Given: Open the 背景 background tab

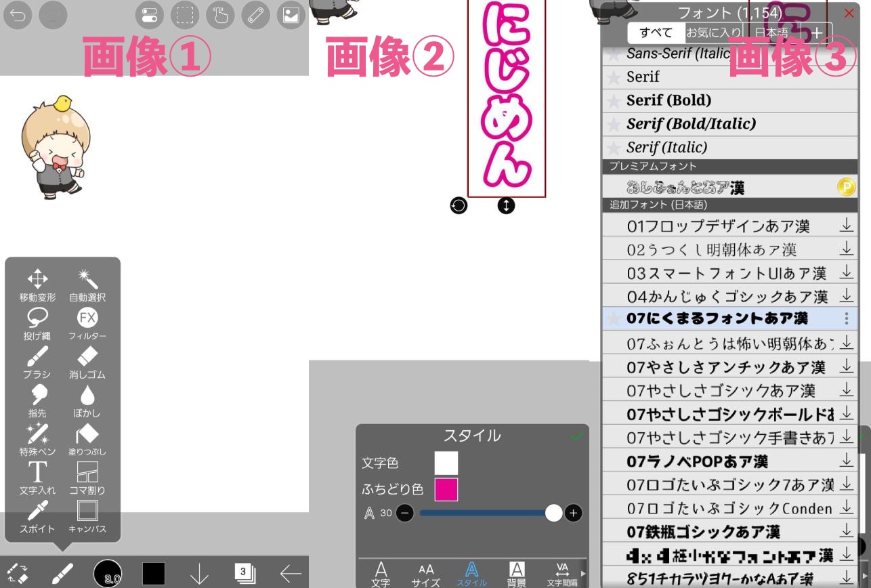Looking at the screenshot, I should 517,573.
